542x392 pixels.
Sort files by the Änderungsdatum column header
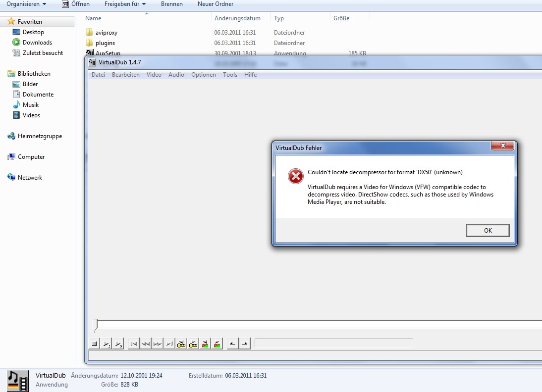[x=237, y=18]
